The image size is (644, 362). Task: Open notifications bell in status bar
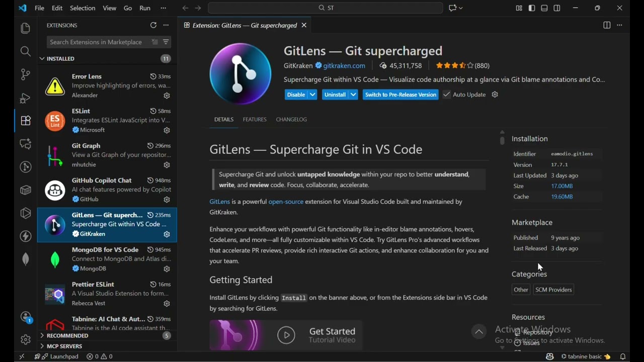(x=623, y=357)
